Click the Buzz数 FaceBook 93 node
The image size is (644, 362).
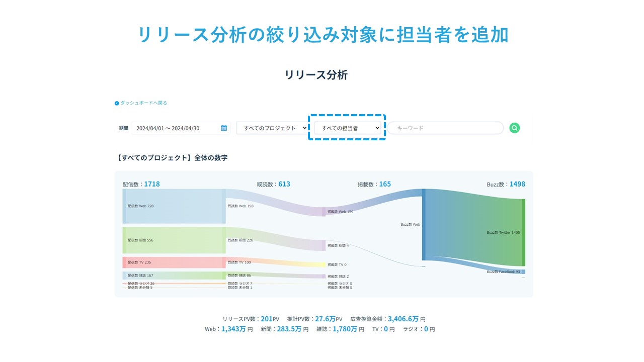click(x=503, y=272)
